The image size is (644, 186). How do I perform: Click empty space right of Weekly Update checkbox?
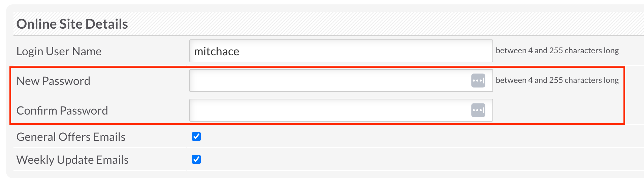pos(371,159)
